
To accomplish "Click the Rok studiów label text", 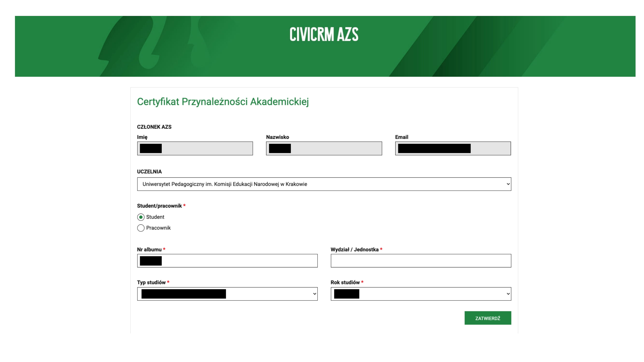I will click(345, 282).
